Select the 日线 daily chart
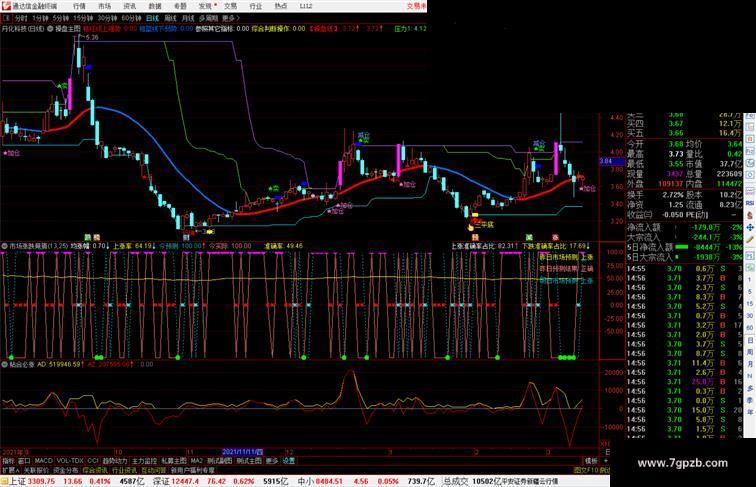This screenshot has height=487, width=756. pyautogui.click(x=152, y=18)
